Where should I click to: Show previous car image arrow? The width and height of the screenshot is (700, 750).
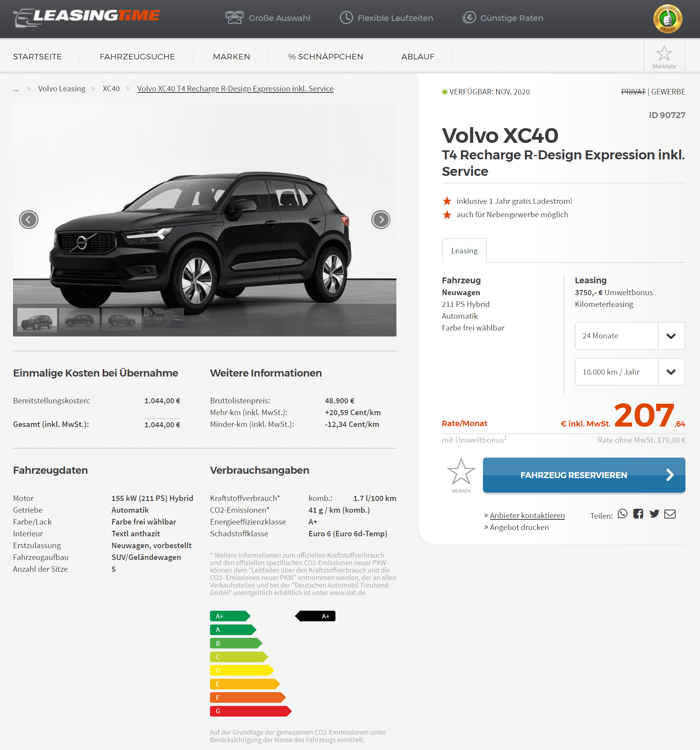point(29,220)
